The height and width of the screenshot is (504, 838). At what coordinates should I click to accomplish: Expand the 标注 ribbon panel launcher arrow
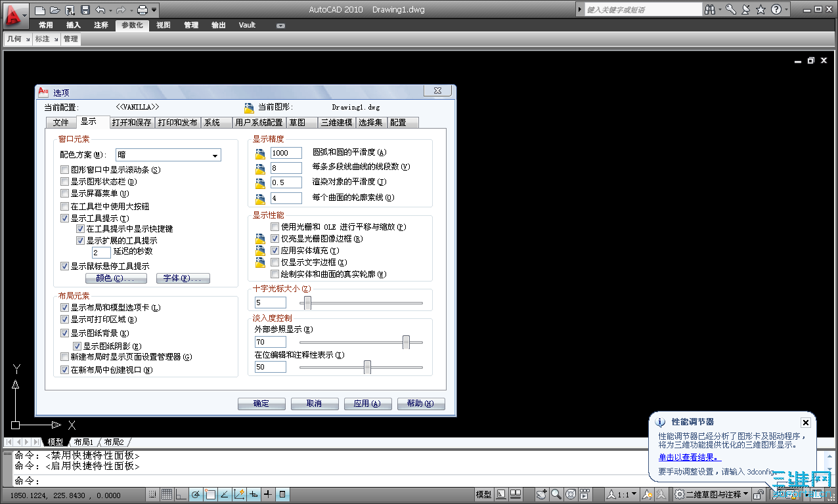click(x=56, y=39)
